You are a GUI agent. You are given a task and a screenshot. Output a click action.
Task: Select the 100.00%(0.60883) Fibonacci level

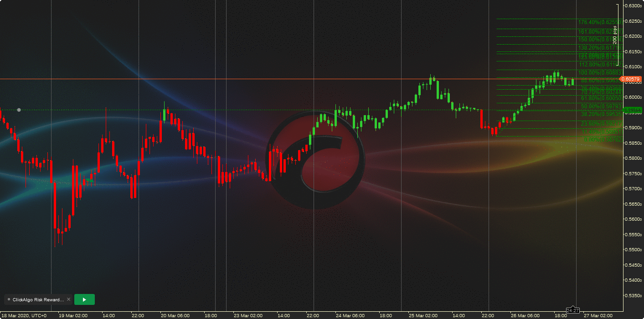599,73
